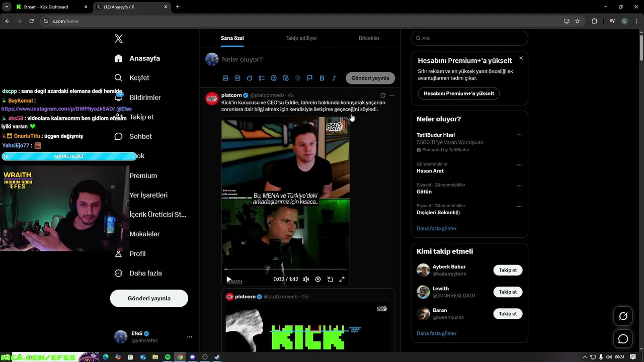This screenshot has height=362, width=644.
Task: Click the X logo in sidebar
Action: tap(118, 39)
